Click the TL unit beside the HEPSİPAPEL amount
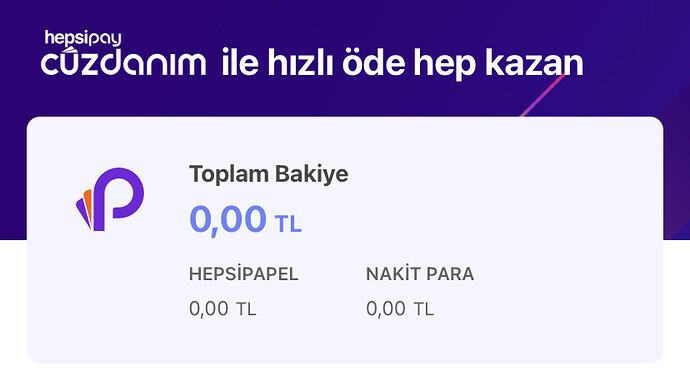 coord(246,310)
